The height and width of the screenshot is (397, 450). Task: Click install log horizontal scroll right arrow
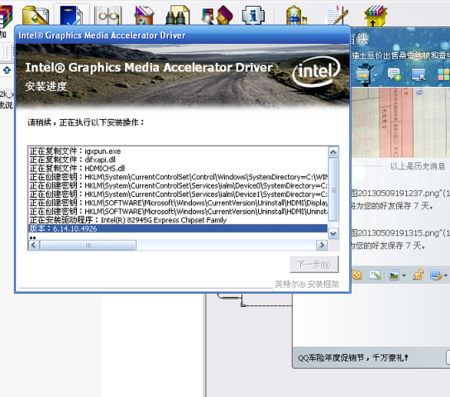[x=322, y=245]
